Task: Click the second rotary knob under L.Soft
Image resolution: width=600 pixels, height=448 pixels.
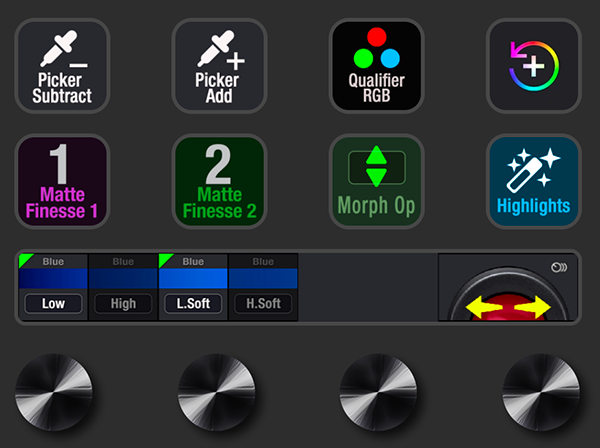Action: click(x=217, y=393)
